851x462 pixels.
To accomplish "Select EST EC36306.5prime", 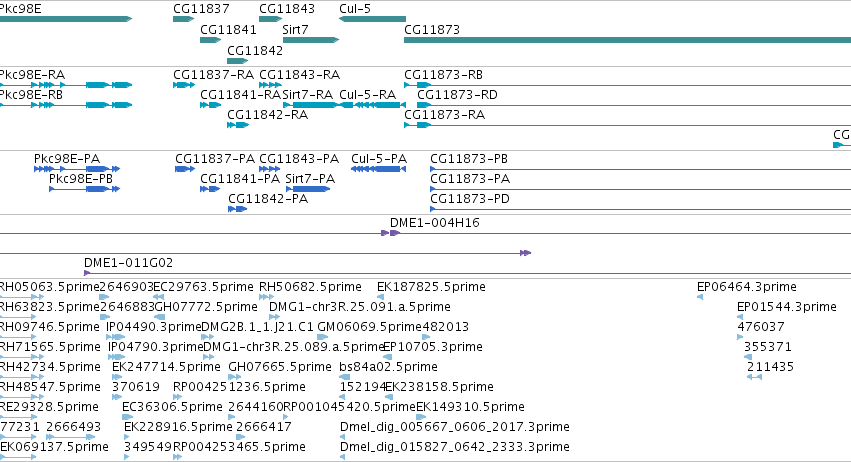I will pos(173,407).
